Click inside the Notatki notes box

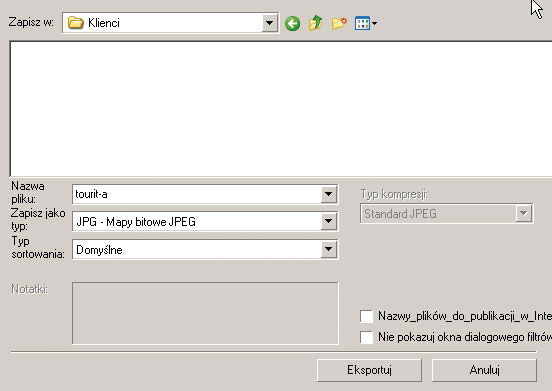point(205,313)
